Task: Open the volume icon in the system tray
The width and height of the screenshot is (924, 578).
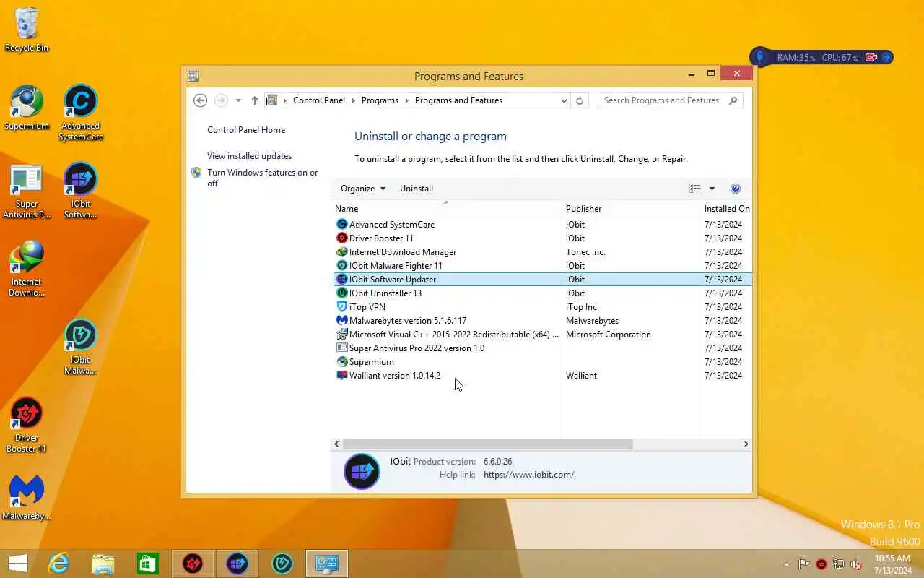Action: (x=856, y=564)
